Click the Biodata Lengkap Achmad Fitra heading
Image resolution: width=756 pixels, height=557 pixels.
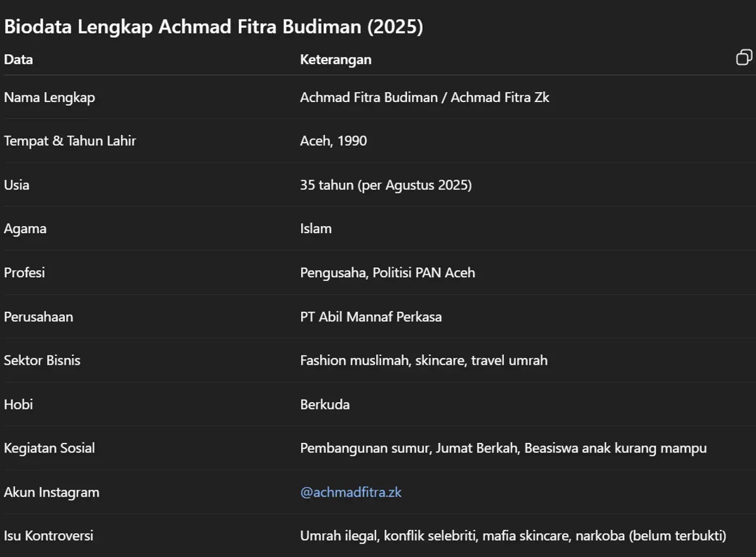pos(214,27)
